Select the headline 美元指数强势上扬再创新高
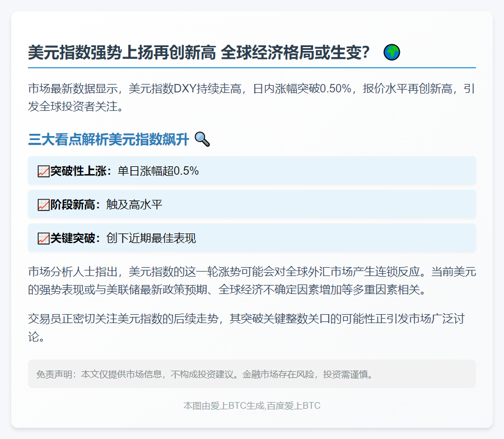 (x=122, y=53)
